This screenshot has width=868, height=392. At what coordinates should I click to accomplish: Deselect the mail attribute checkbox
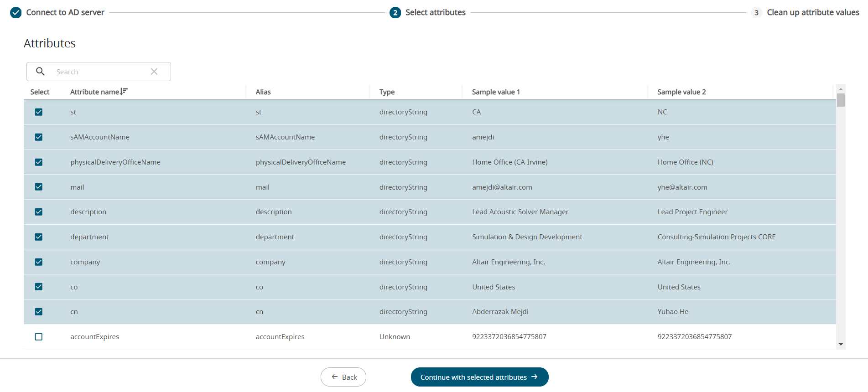pyautogui.click(x=39, y=187)
